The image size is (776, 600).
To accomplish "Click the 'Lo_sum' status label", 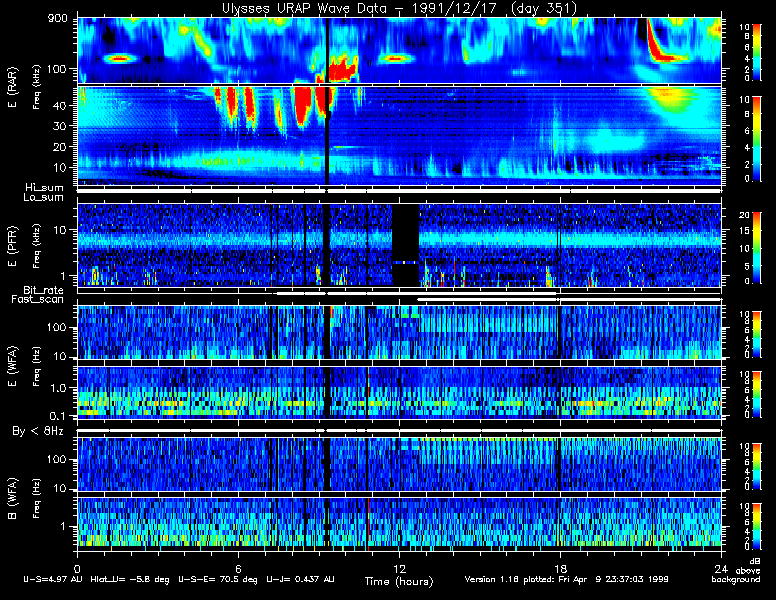I will 44,197.
